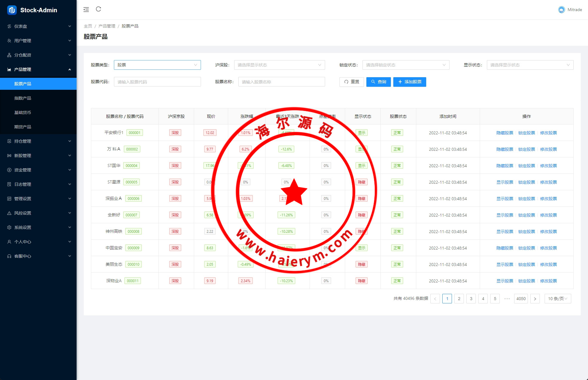Screen dimensions: 588x380
Task: Click the 添加股票 button
Action: (x=409, y=82)
